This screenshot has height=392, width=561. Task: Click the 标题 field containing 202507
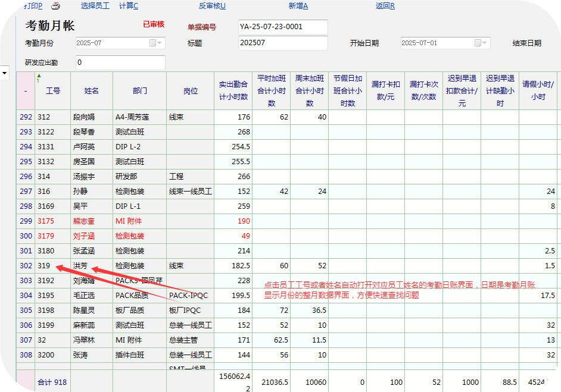pos(282,43)
